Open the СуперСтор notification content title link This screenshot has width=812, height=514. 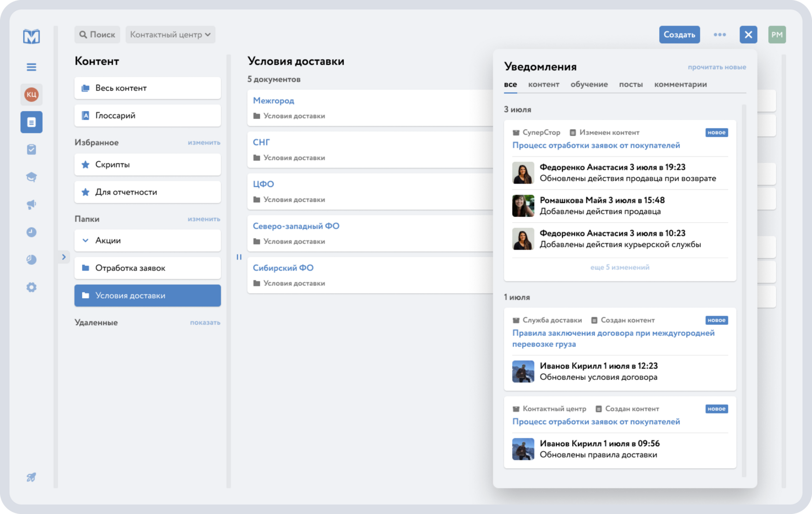coord(596,145)
